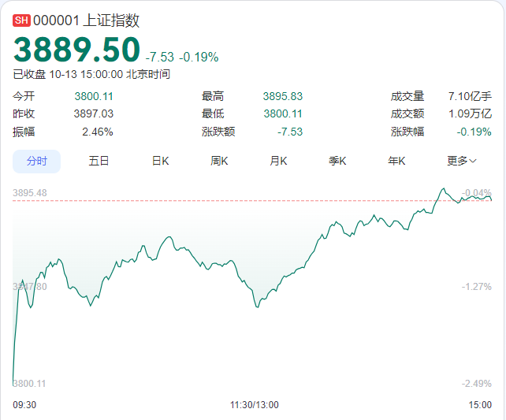Click the 3895.48 y-axis label
The image size is (506, 420).
pyautogui.click(x=30, y=192)
